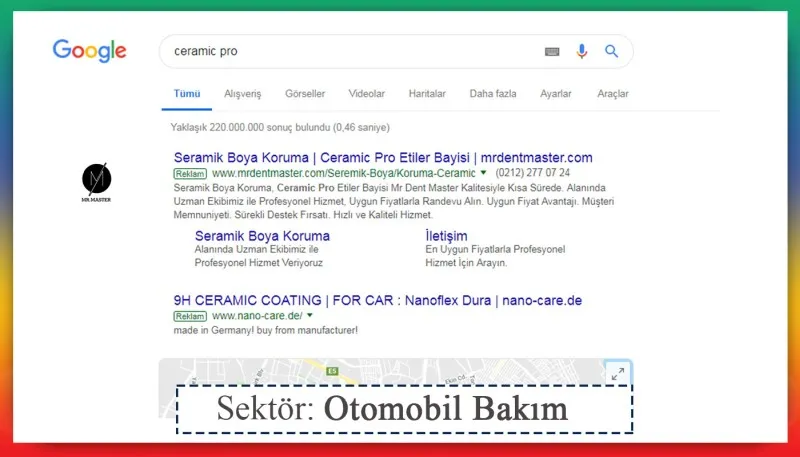Screen dimensions: 800x457
Task: Click text Alanında Uzman Ekibimiz ile
Action: (x=257, y=249)
